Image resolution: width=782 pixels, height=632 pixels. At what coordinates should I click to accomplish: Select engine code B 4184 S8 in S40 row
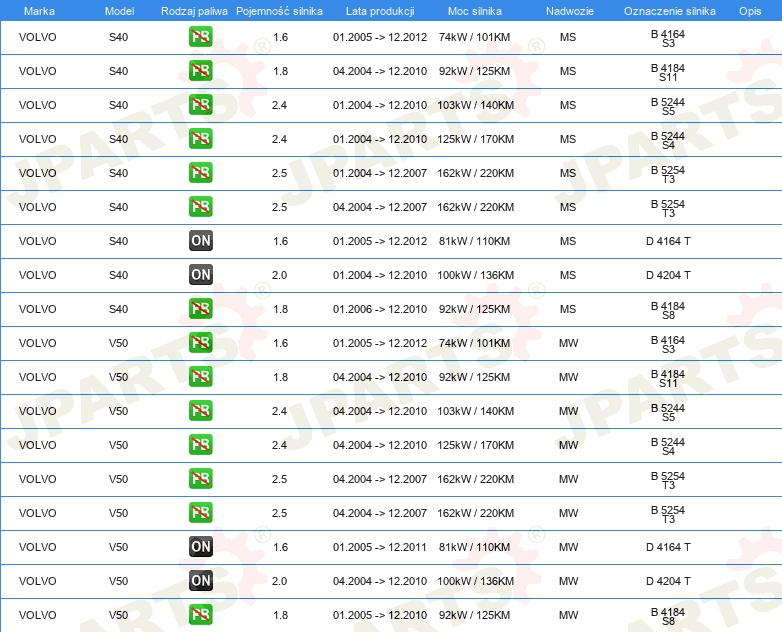click(x=668, y=310)
